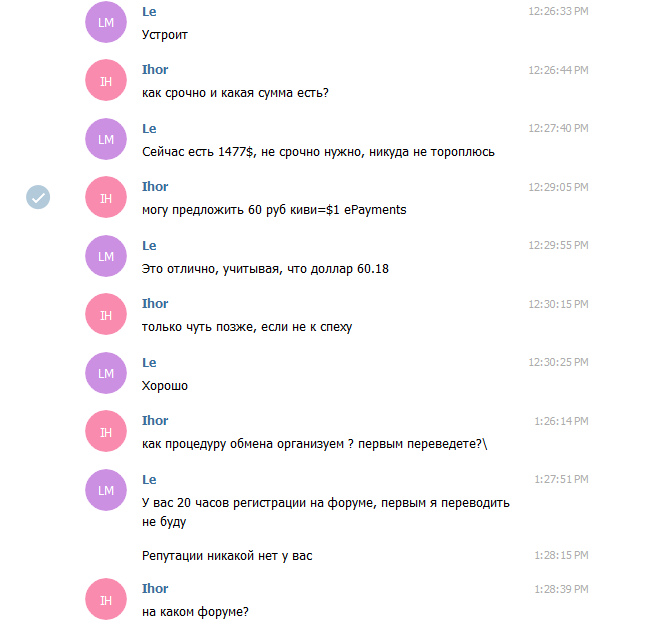Image resolution: width=655 pixels, height=630 pixels.
Task: Click the IH avatar beside 'на каком форуме?'
Action: pyautogui.click(x=106, y=599)
